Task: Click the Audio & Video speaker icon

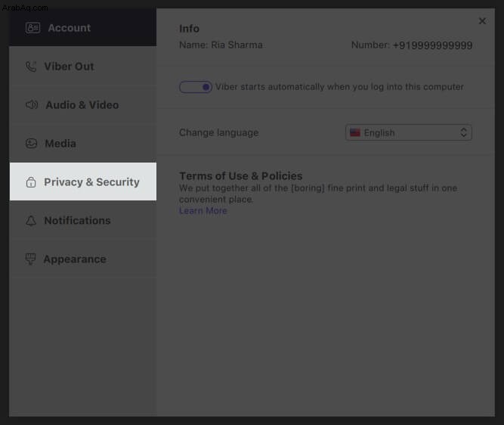Action: coord(32,105)
